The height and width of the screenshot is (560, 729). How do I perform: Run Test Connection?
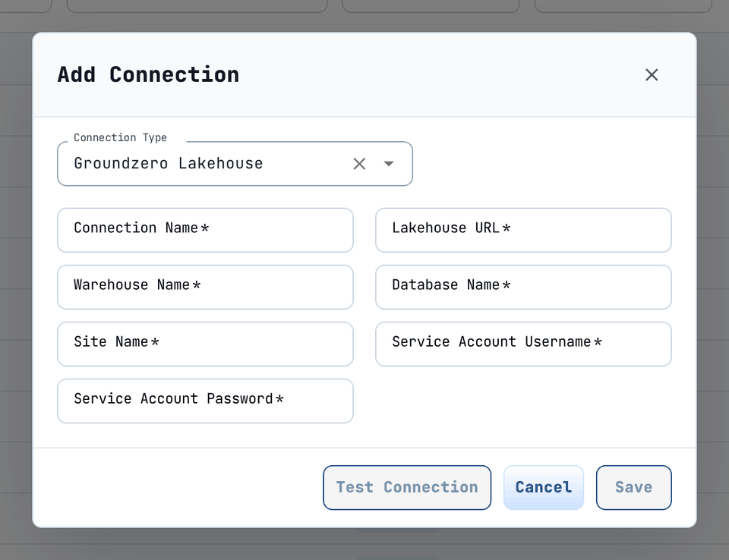pos(407,487)
